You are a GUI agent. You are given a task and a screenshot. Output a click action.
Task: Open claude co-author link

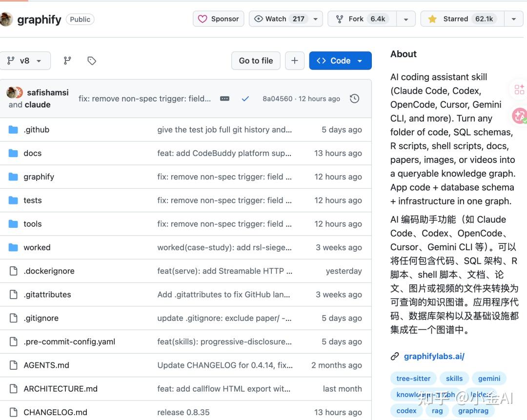[37, 105]
